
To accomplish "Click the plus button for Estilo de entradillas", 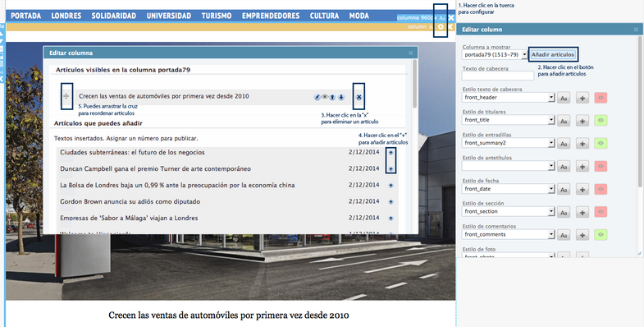I will tap(582, 144).
